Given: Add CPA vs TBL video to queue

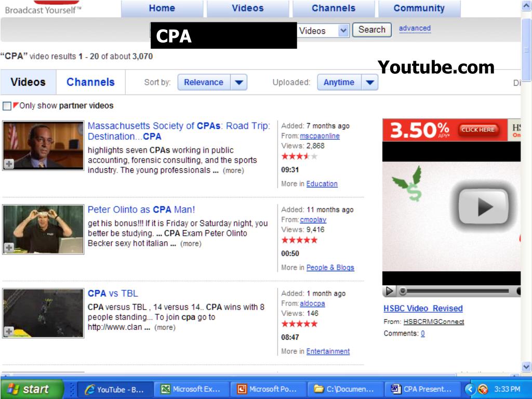Looking at the screenshot, I should point(9,331).
